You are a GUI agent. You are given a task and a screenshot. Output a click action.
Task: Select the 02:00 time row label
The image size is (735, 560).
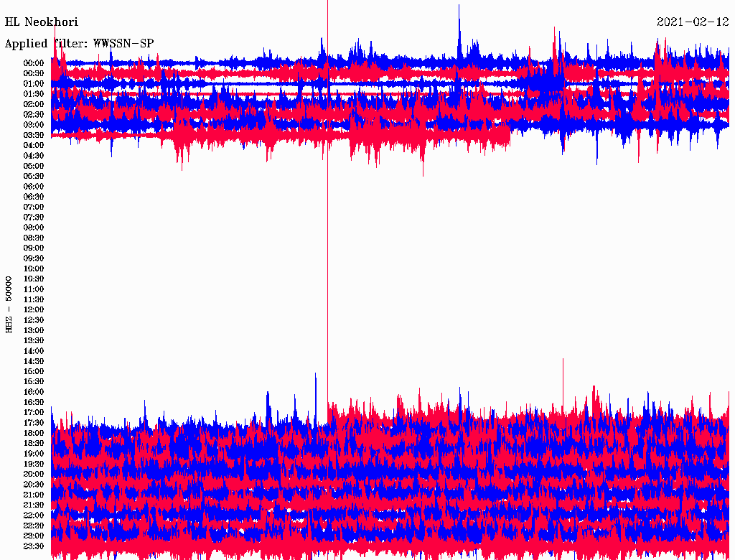tap(34, 104)
